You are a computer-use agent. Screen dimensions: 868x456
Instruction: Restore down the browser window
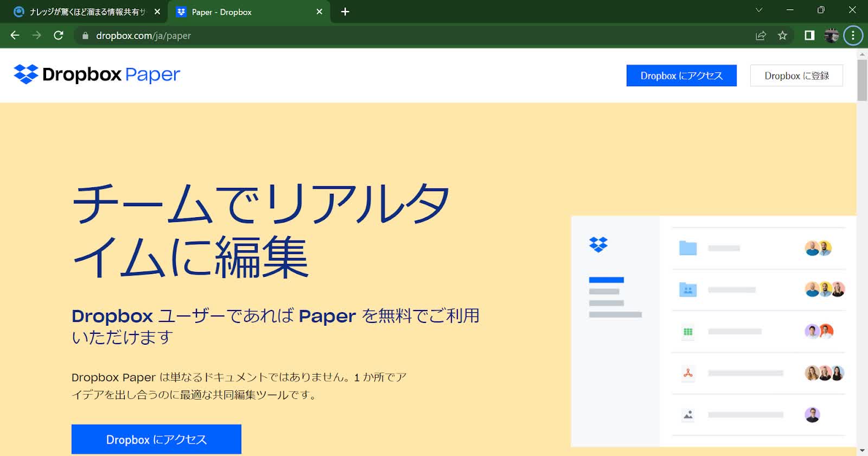(x=821, y=10)
